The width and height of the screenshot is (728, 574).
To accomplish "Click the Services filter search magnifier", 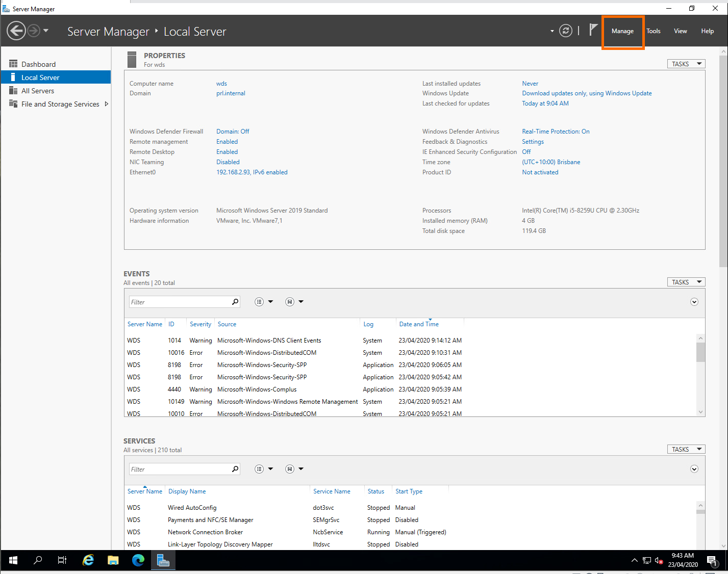I will click(x=235, y=469).
